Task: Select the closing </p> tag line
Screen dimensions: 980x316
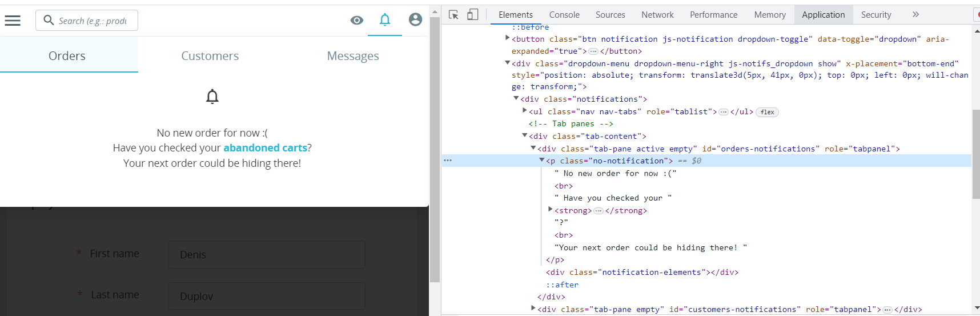Action: 555,260
